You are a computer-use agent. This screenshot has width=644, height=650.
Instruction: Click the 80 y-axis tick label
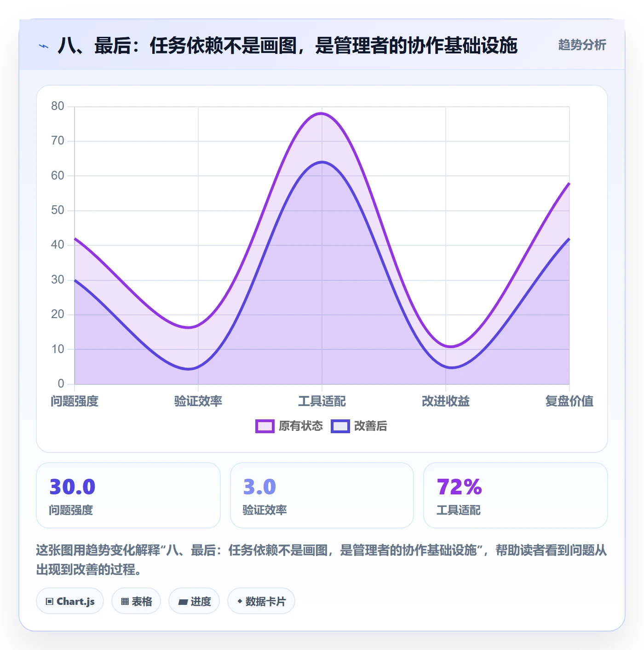tap(57, 106)
